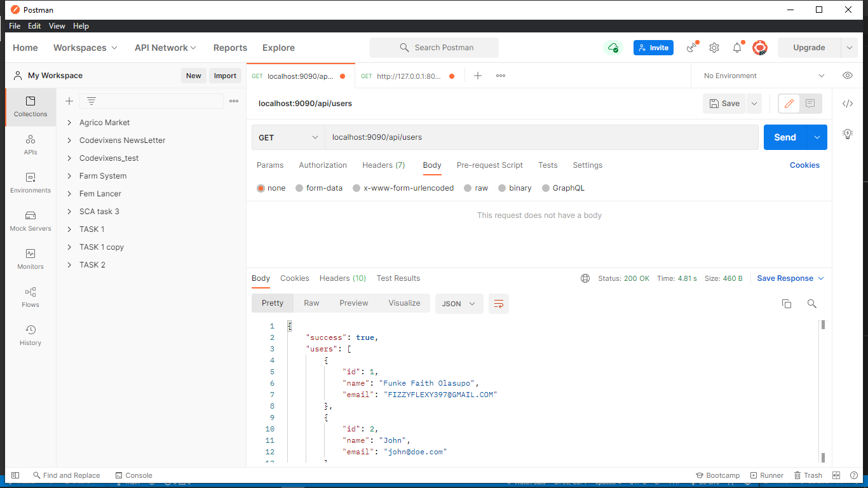Switch to the Headers (7) request tab

coord(383,165)
